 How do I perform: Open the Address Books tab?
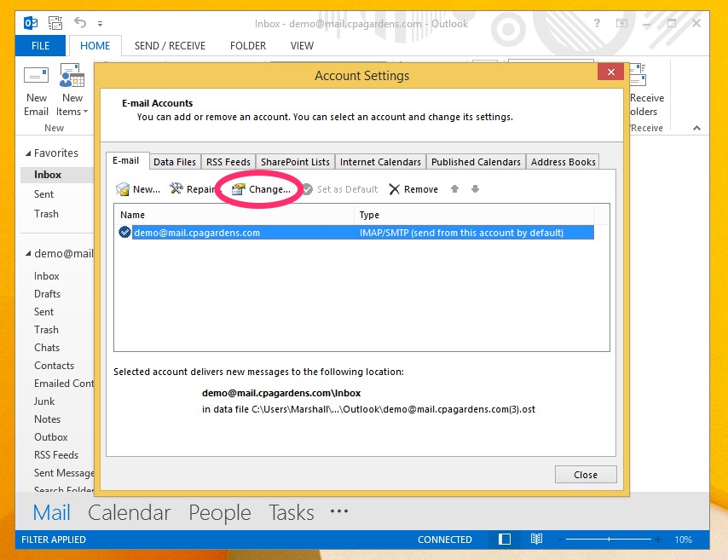tap(563, 162)
